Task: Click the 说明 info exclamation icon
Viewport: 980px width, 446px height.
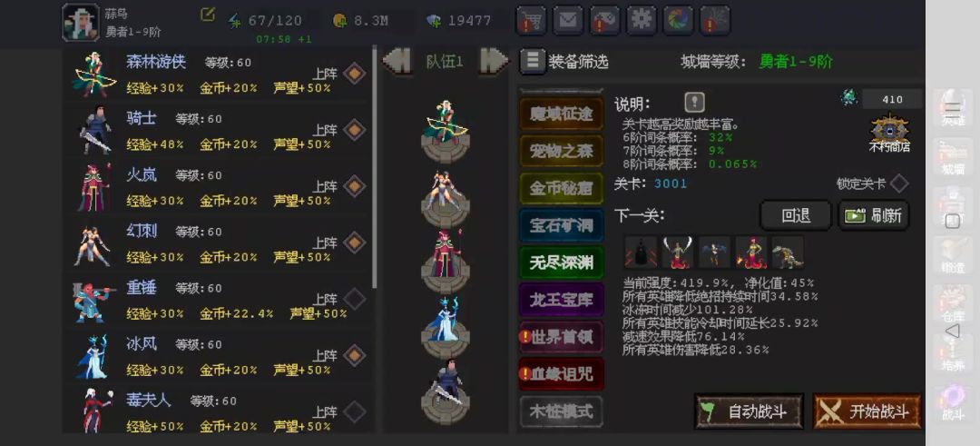Action: click(x=694, y=102)
